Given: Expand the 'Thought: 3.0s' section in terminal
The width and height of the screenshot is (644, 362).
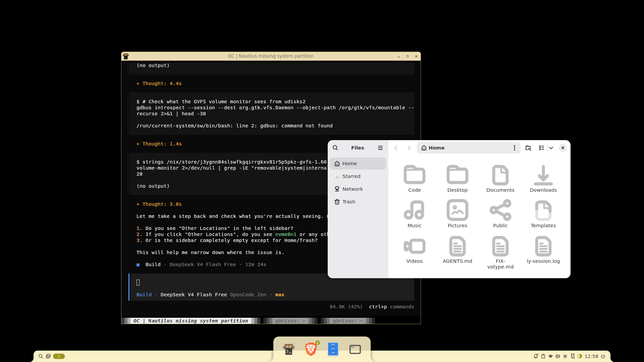Looking at the screenshot, I should [x=159, y=204].
